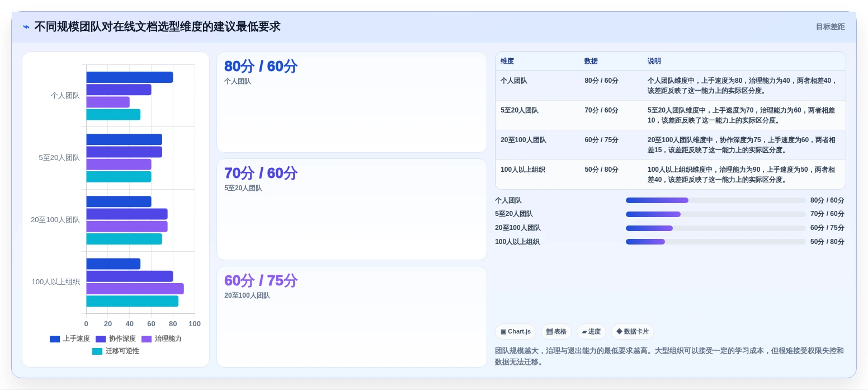
Task: Toggle the 上手速度 legend swatch
Action: (x=55, y=339)
